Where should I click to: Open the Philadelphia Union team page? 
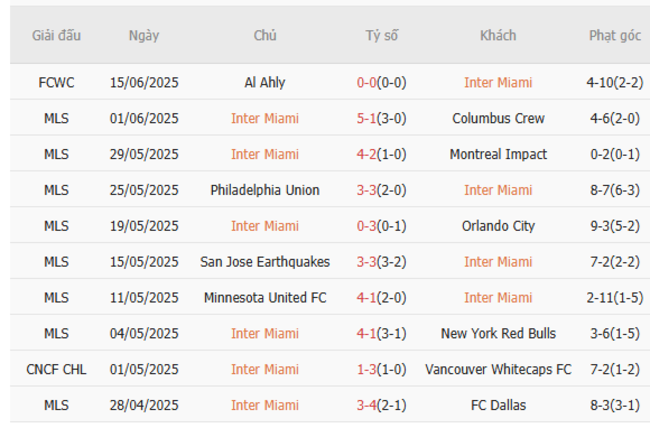coord(264,190)
